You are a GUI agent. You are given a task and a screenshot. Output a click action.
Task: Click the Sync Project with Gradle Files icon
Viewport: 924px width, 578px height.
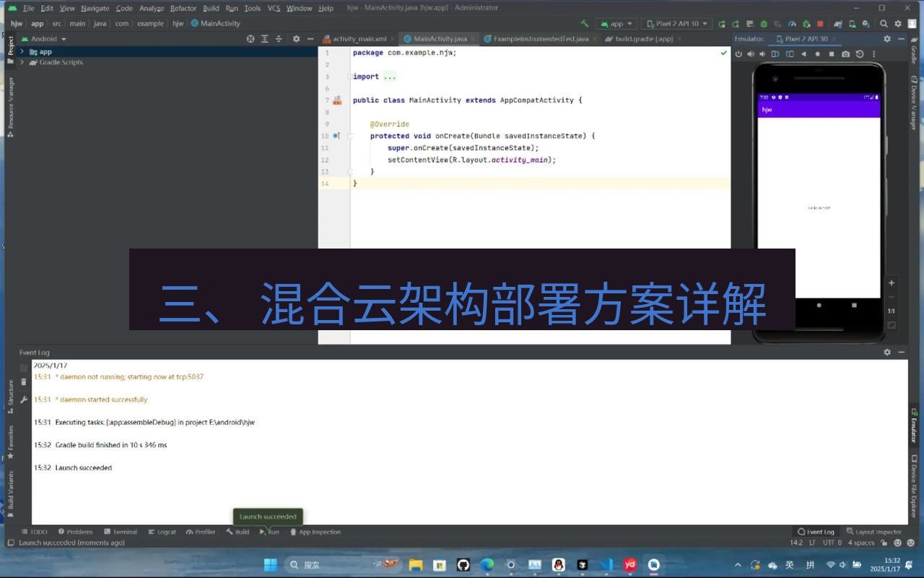838,23
